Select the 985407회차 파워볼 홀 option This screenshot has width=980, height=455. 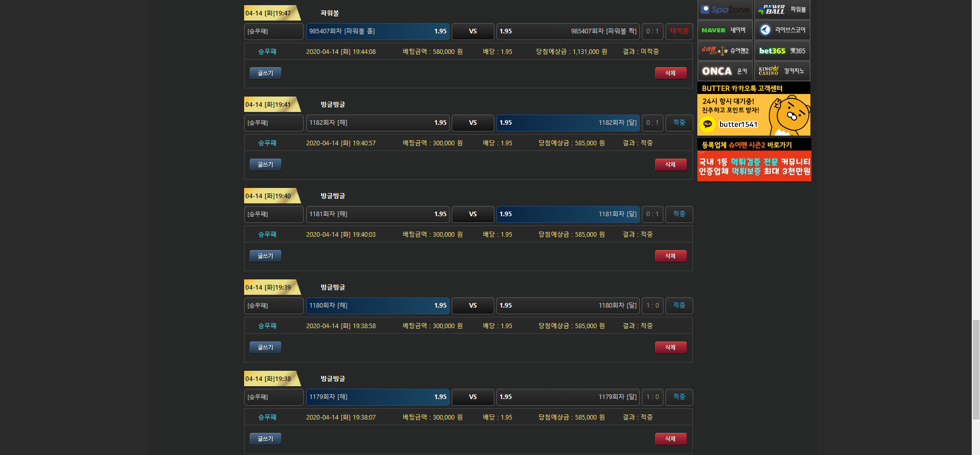378,31
